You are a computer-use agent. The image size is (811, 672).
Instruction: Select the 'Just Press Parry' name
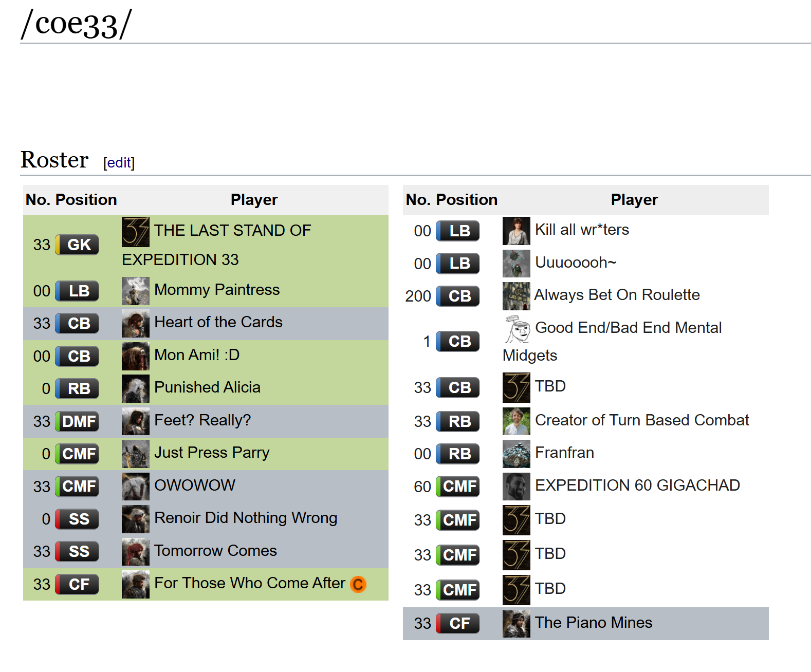click(212, 453)
